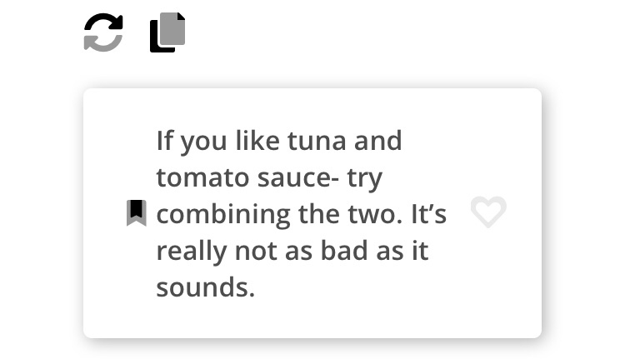Click the word "If" starting the tip
This screenshot has width=625, height=364.
[164, 141]
